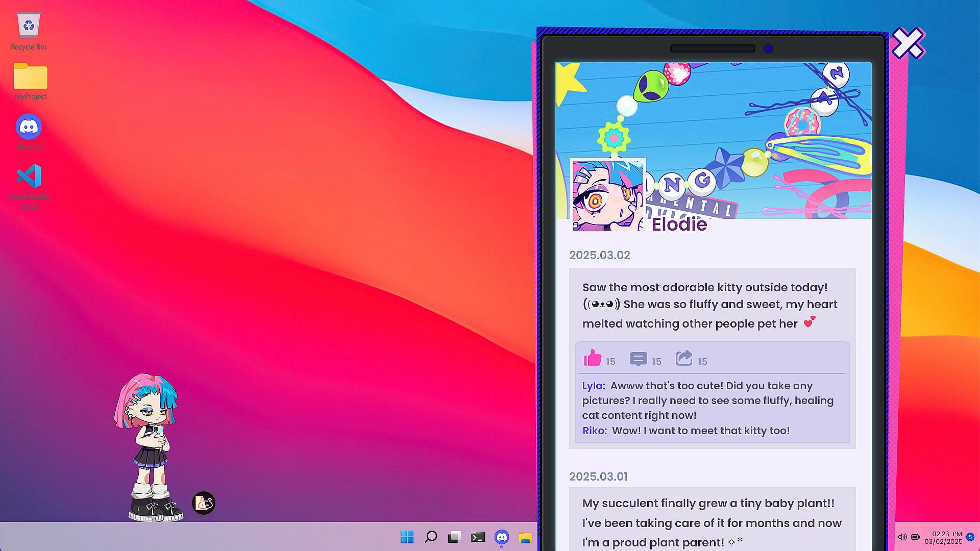Click the Lyla commenter name
The height and width of the screenshot is (551, 980).
(x=593, y=386)
